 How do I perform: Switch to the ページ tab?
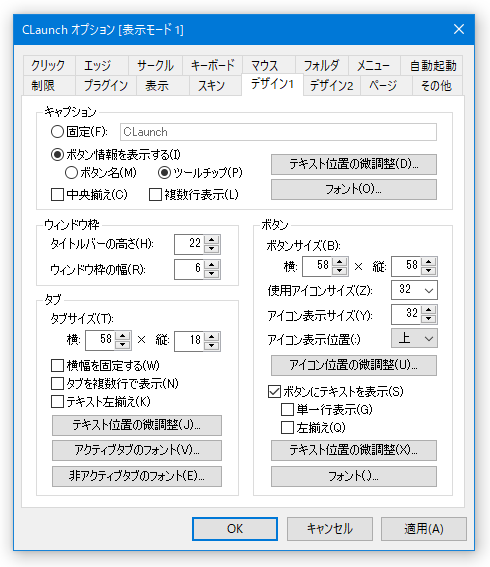(x=386, y=86)
